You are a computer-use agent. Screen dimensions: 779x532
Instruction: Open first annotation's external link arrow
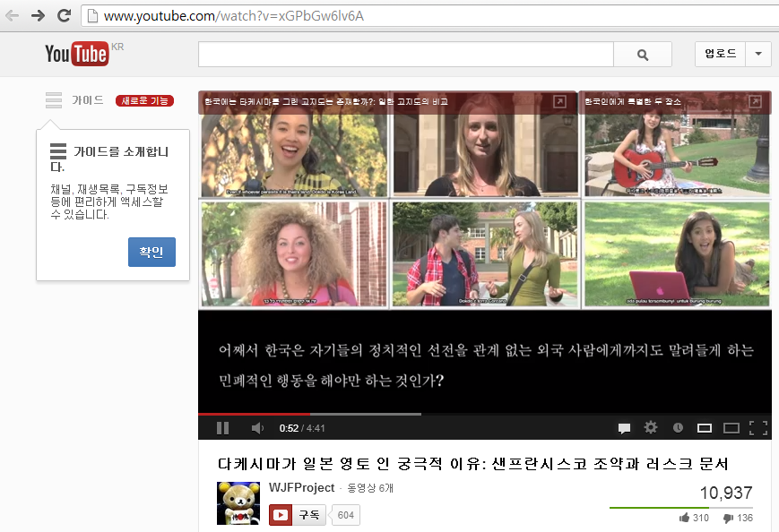tap(559, 102)
